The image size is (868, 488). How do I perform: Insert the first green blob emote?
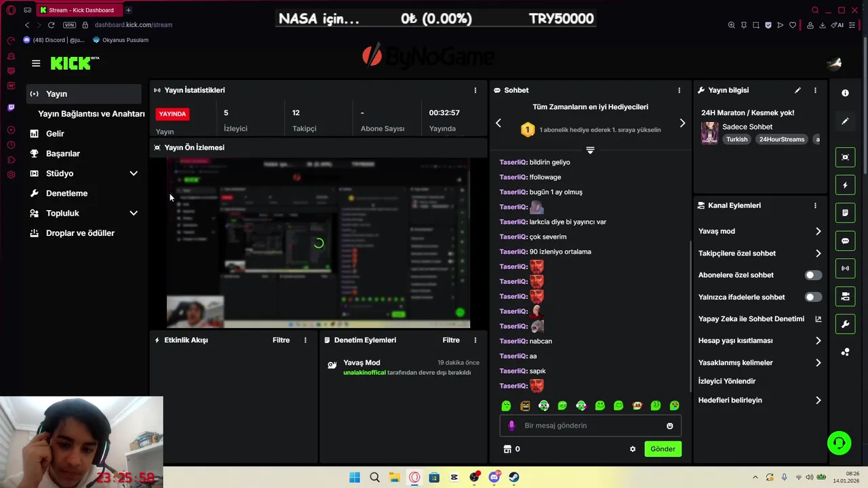coord(506,406)
